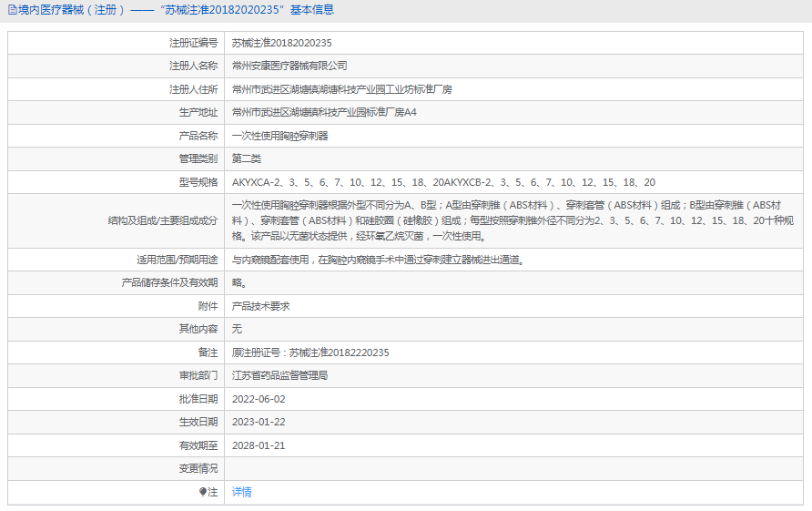Click the 适用范围/预期用途 label
812x511 pixels.
pyautogui.click(x=178, y=260)
